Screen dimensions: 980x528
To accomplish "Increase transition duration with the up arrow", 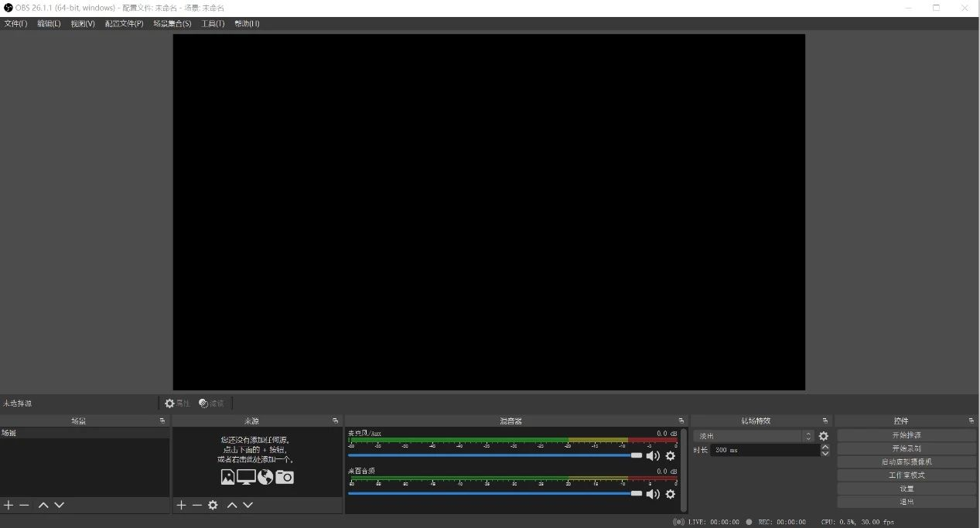I will pos(825,446).
